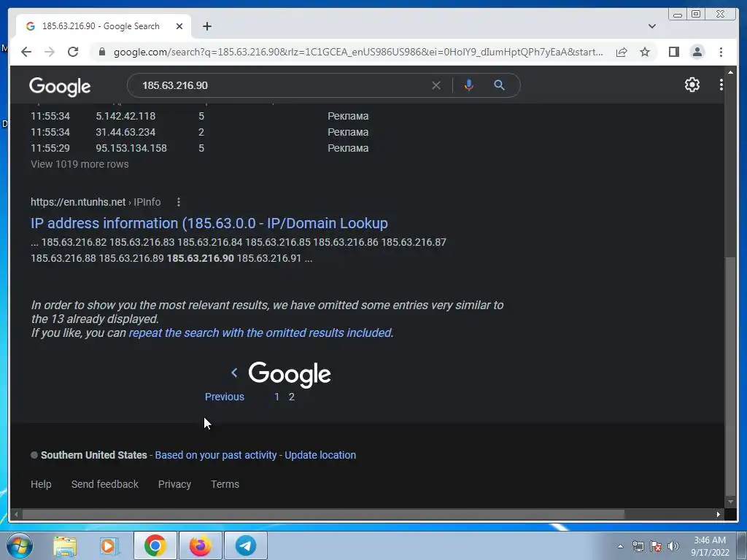Viewport: 747px width, 560px height.
Task: Open the Terms footer link
Action: (x=225, y=484)
